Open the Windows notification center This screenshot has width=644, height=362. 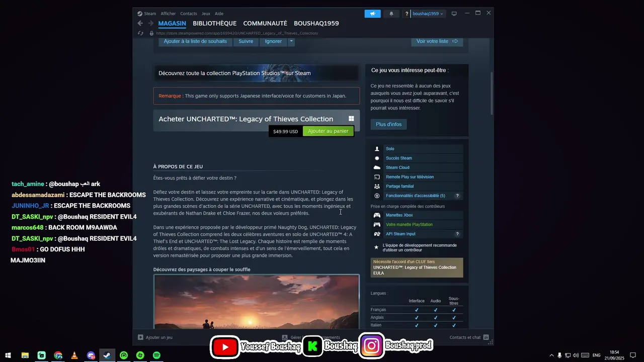coord(633,355)
